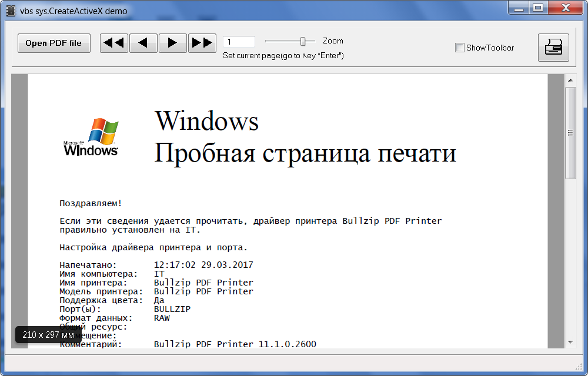Click the Zoom slider handle
This screenshot has width=588, height=376.
[x=303, y=41]
